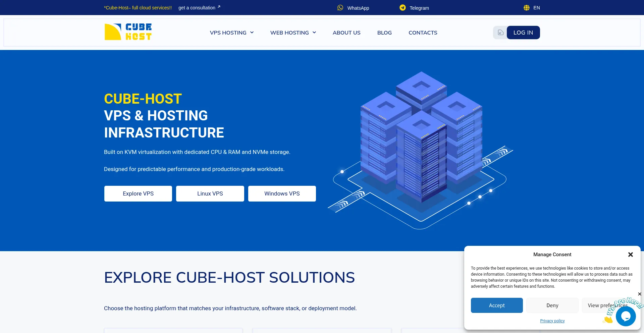644x333 pixels.
Task: Open the live chat bubble widget
Action: [626, 316]
